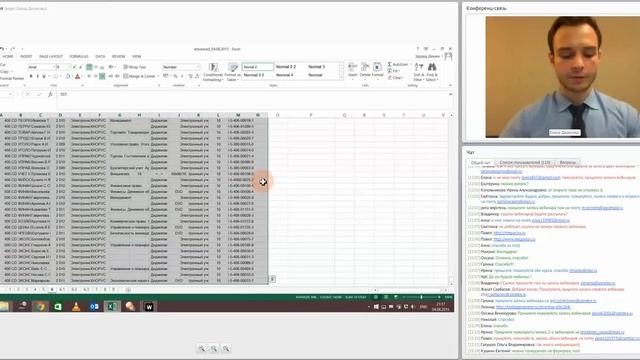This screenshot has width=640, height=360.
Task: Toggle highlighted Align Right button
Action: pos(102,76)
